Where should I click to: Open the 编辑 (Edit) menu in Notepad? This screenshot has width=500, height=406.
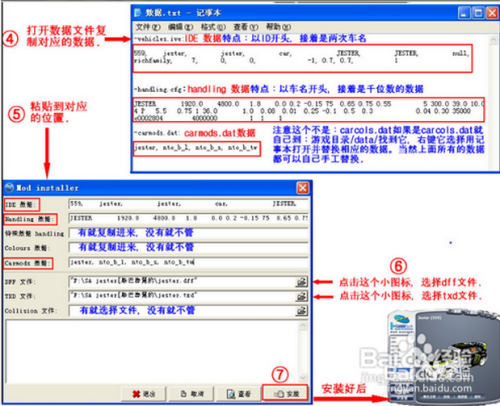pos(180,27)
